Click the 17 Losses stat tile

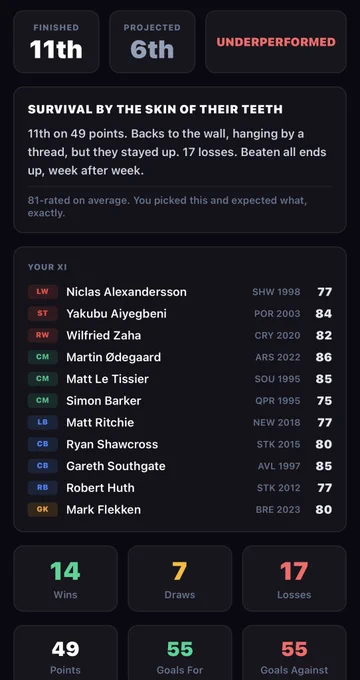tap(294, 579)
